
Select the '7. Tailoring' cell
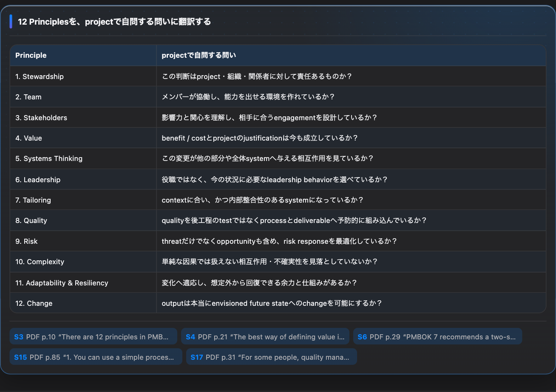coord(83,200)
